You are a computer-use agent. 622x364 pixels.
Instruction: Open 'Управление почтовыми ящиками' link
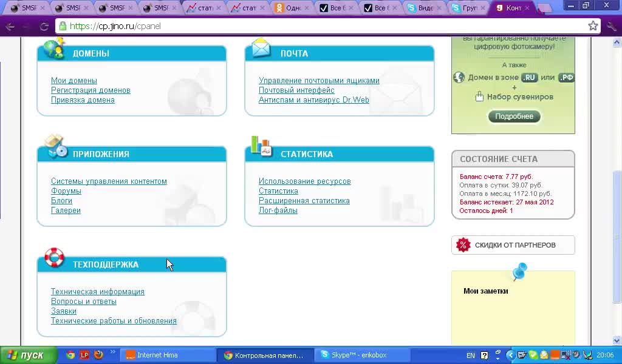(319, 81)
